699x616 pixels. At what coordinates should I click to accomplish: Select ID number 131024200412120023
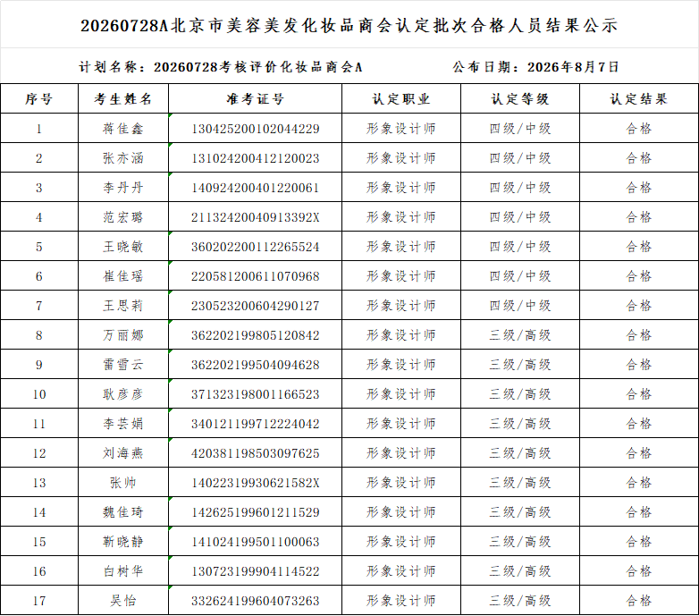[255, 158]
